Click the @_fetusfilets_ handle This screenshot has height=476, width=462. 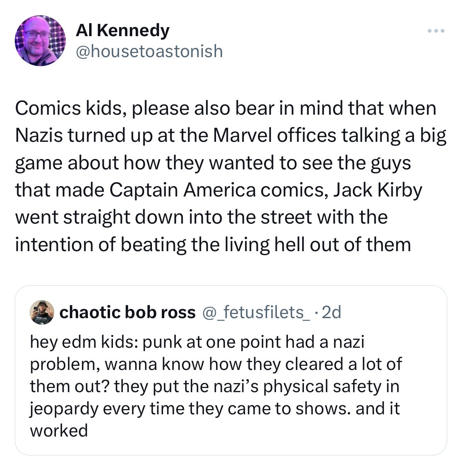point(255,313)
